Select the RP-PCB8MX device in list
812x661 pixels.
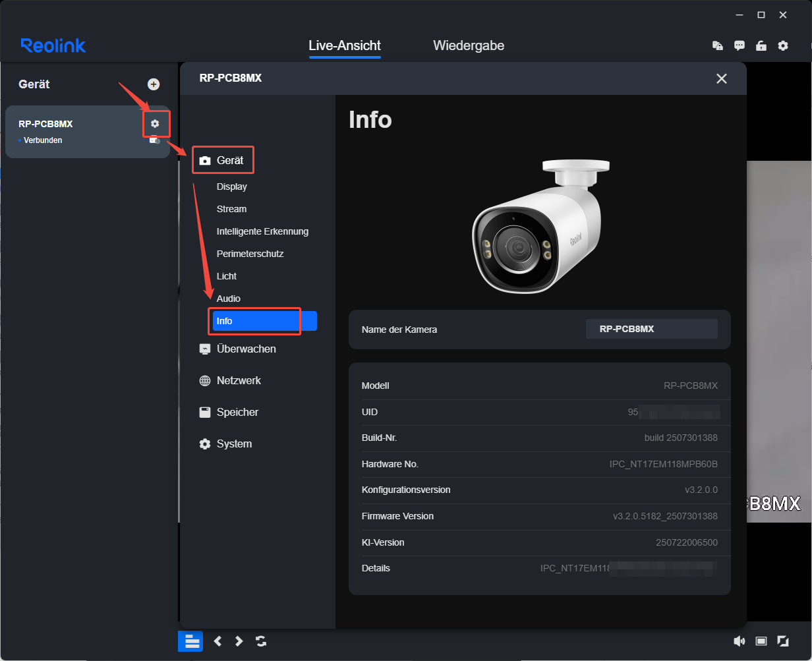[x=88, y=132]
